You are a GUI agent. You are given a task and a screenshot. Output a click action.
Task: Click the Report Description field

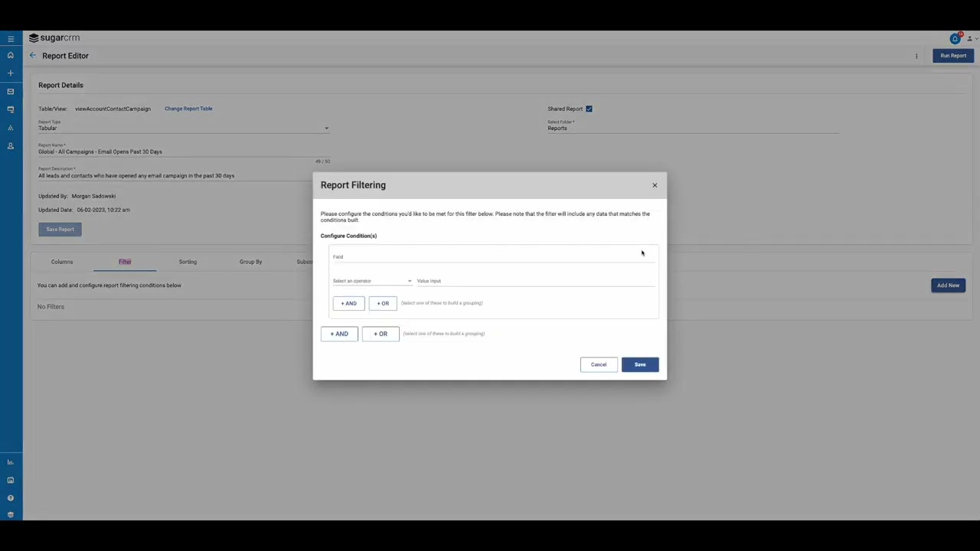[x=184, y=175]
